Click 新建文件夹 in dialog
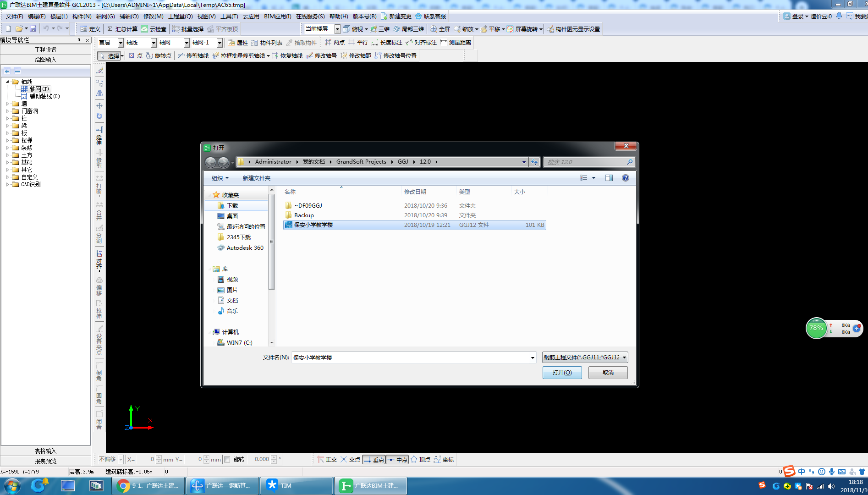 coord(257,178)
